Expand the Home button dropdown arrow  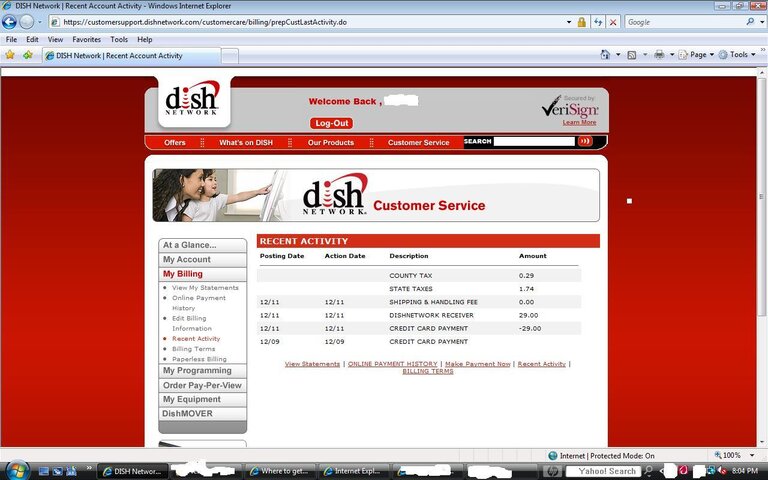coord(618,55)
